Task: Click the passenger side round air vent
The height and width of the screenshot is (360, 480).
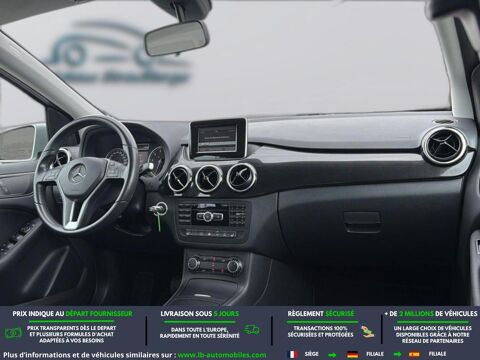Action: (x=444, y=146)
